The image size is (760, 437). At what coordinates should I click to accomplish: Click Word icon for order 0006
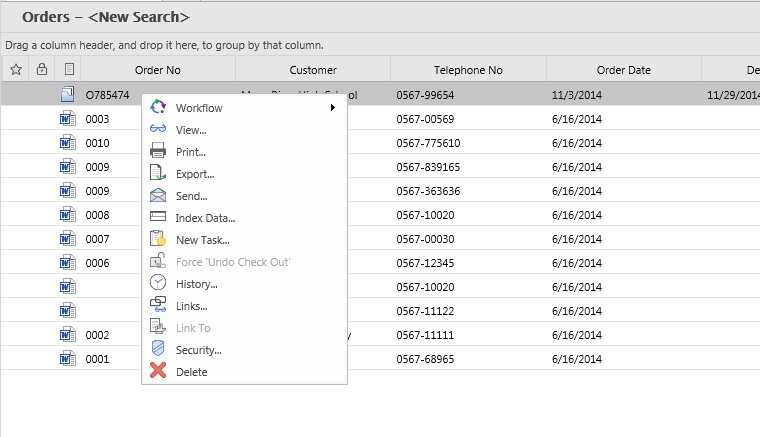pos(68,263)
